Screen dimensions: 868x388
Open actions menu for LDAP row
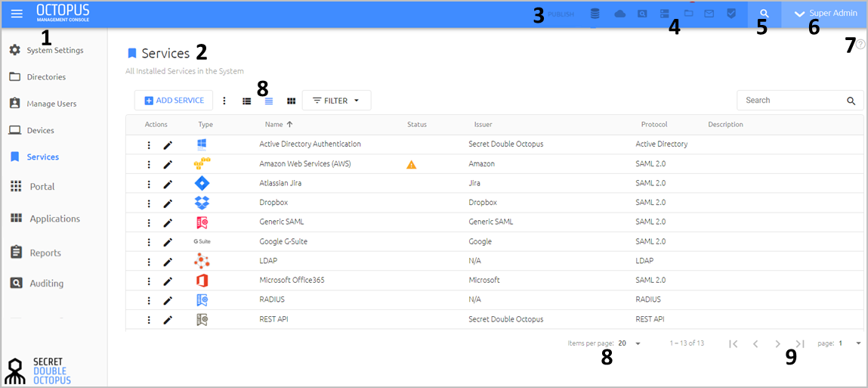point(149,262)
